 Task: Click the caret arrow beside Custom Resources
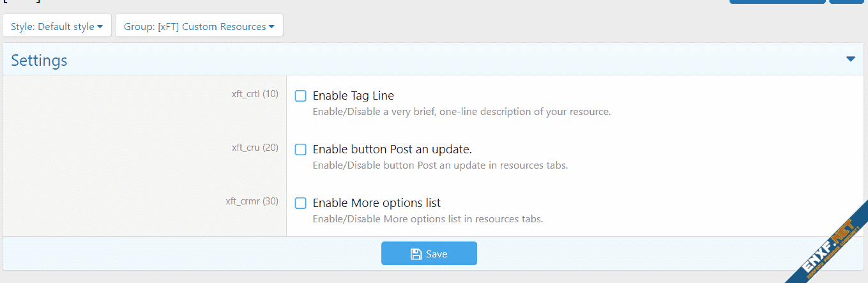(x=271, y=27)
